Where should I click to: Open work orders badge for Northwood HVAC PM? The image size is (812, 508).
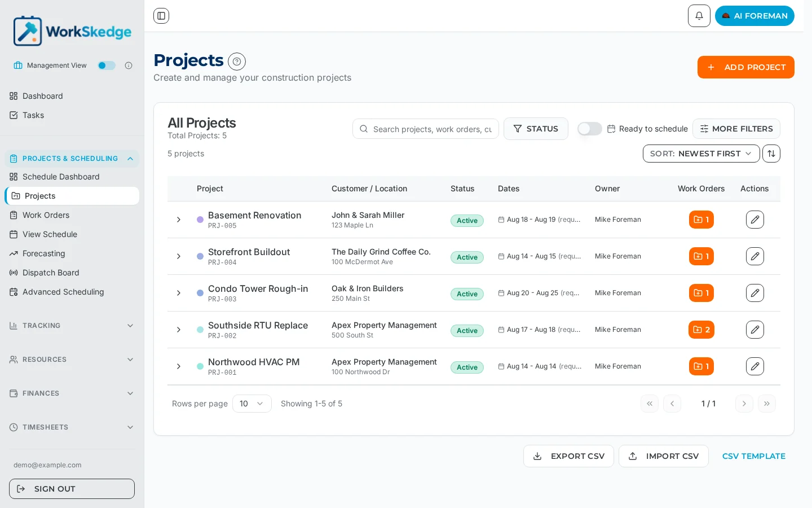[701, 366]
